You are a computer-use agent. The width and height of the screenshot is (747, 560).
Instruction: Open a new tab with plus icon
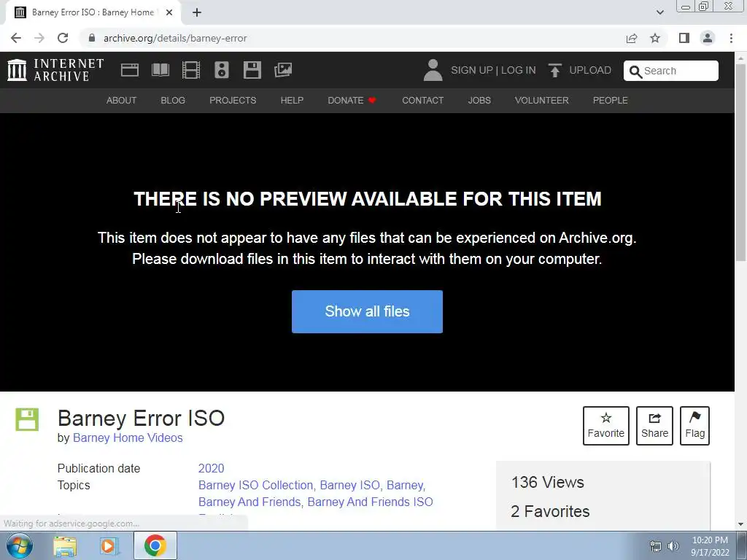click(x=197, y=12)
